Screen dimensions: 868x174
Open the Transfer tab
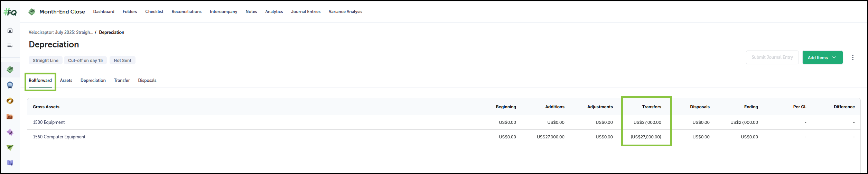pyautogui.click(x=122, y=80)
